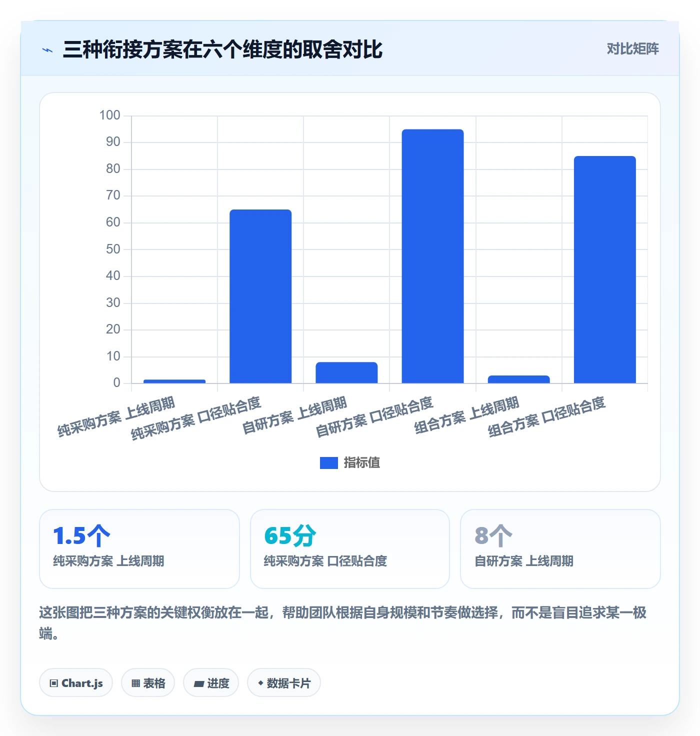Click the Chart.js tag pill

tap(76, 683)
